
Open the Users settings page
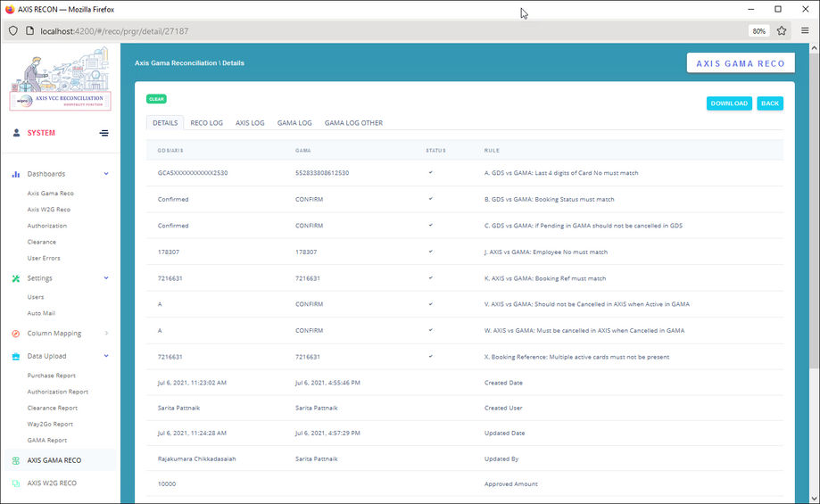(36, 296)
